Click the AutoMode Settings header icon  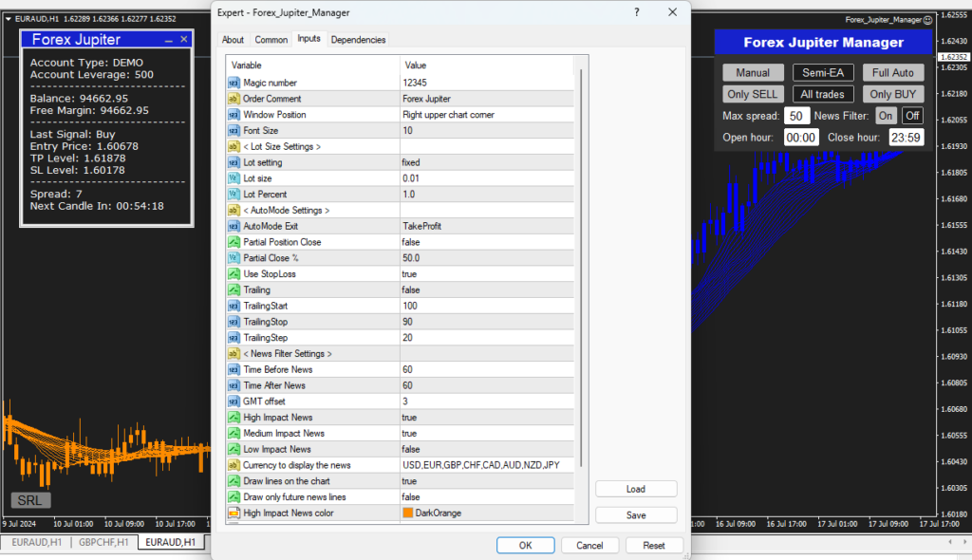pyautogui.click(x=234, y=210)
